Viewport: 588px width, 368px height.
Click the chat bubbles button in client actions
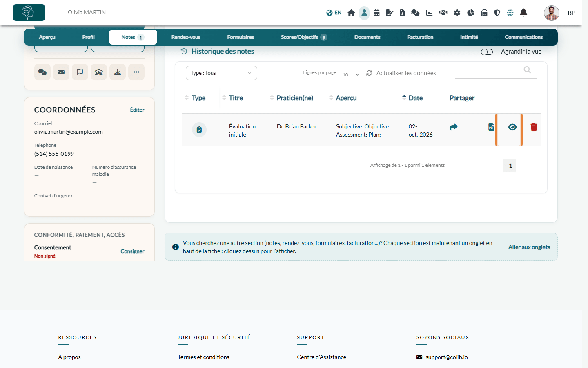coord(42,72)
